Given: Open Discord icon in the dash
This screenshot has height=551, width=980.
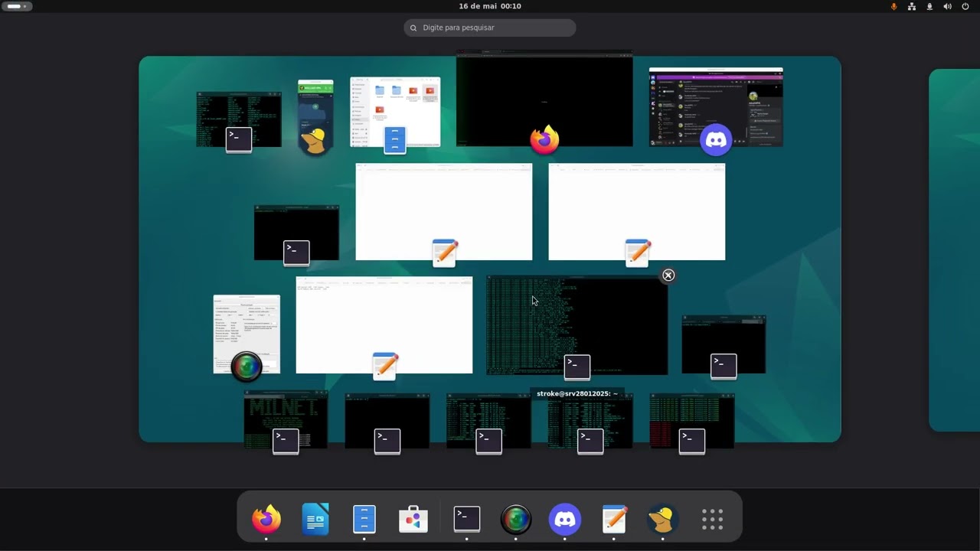Looking at the screenshot, I should point(565,520).
